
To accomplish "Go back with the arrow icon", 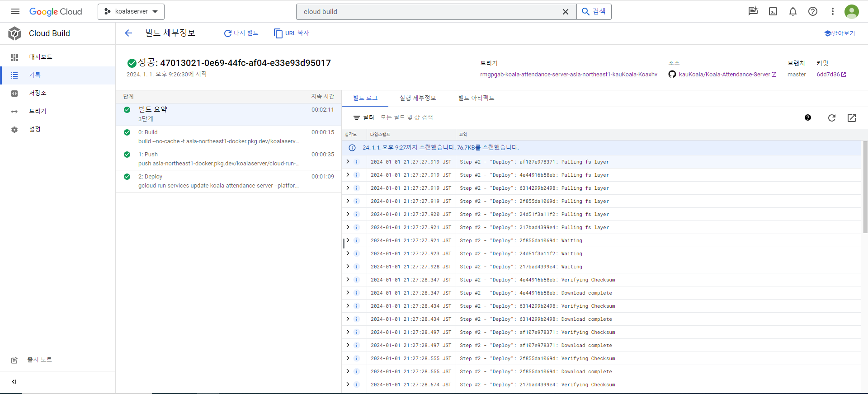I will [x=128, y=33].
